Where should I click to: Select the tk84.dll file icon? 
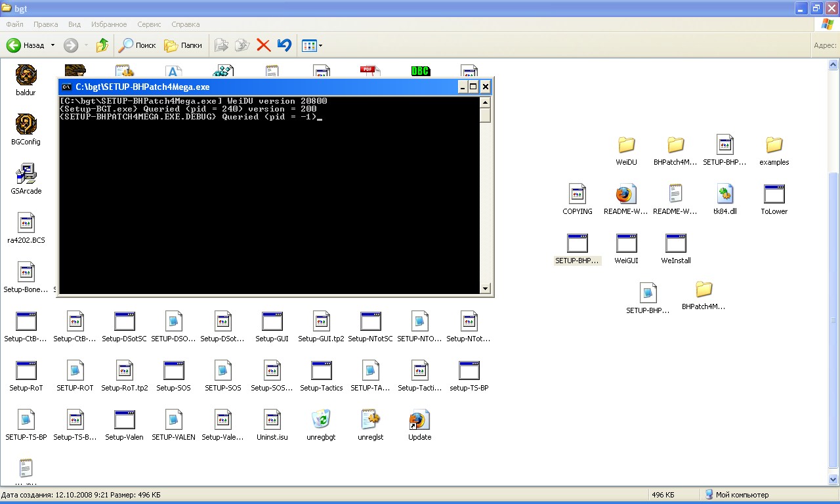point(724,194)
